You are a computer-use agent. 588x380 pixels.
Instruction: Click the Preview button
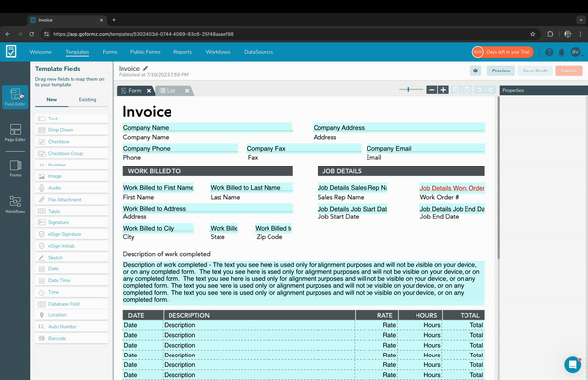[501, 71]
